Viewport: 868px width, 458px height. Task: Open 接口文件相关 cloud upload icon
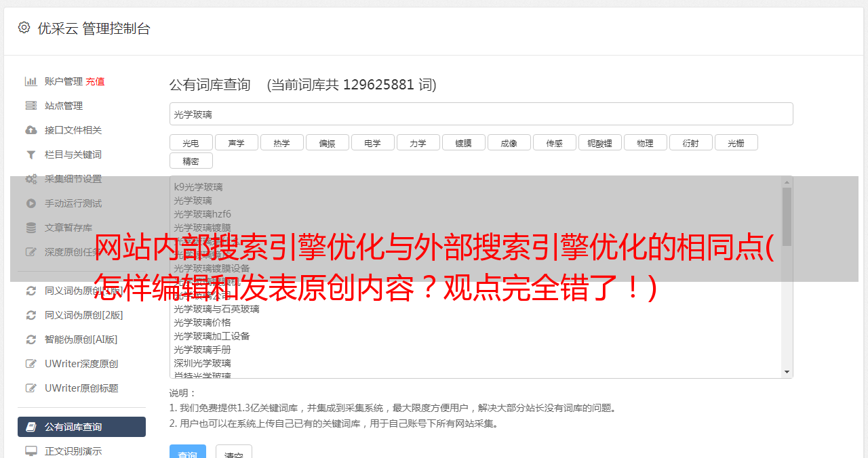pyautogui.click(x=31, y=130)
